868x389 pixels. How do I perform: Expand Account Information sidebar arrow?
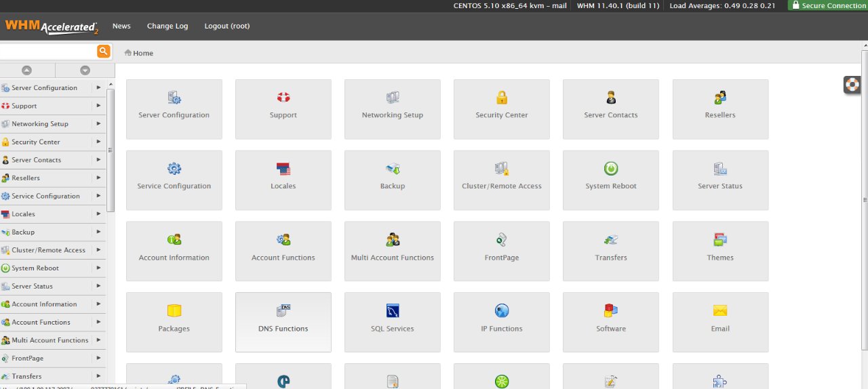coord(98,304)
